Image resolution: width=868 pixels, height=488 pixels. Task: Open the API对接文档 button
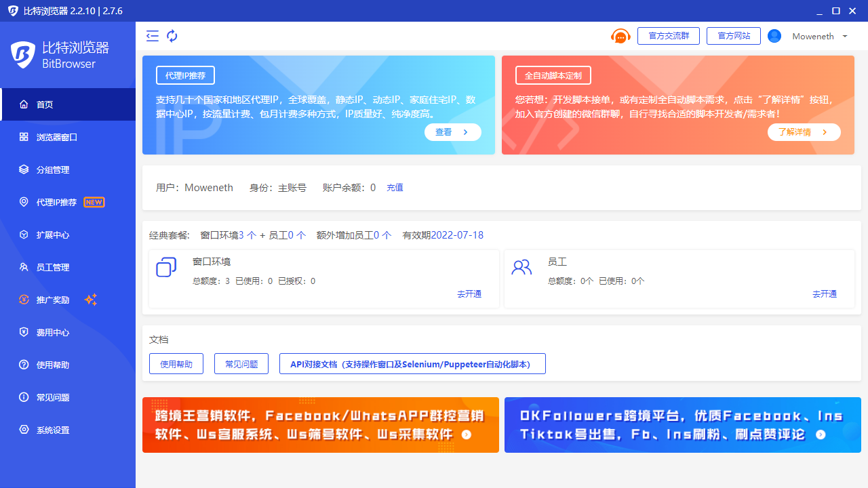click(412, 364)
